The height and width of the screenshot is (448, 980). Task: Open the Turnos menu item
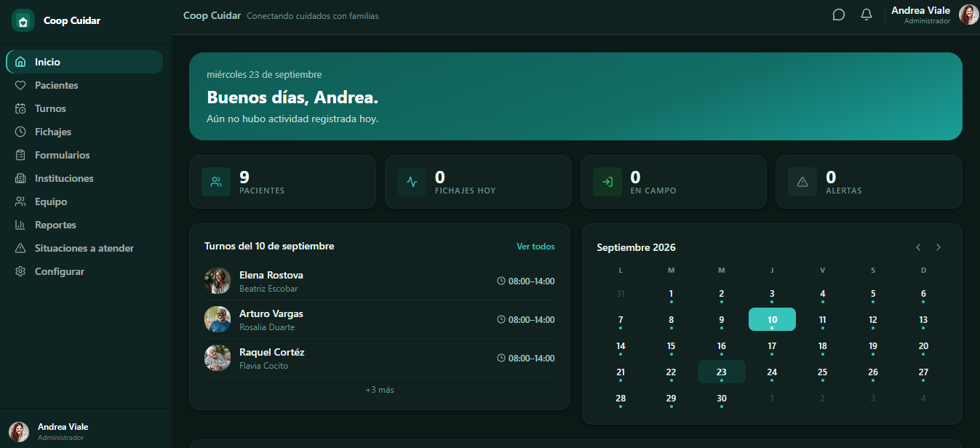[x=84, y=108]
